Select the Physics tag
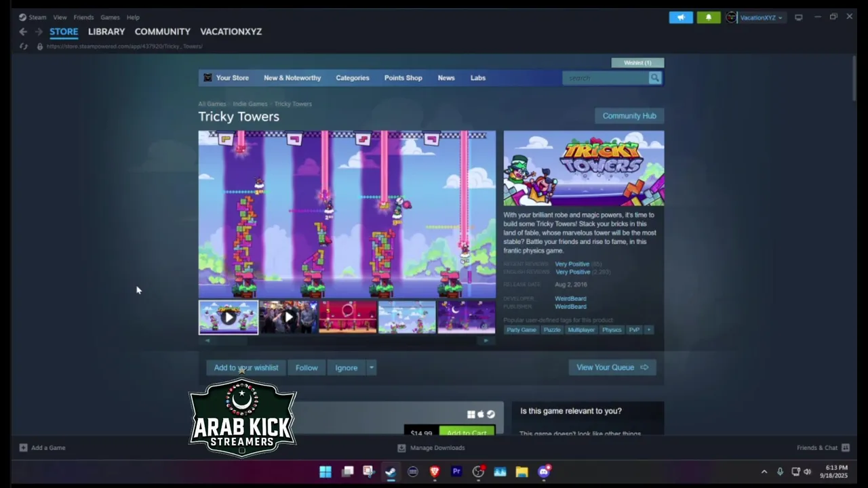Viewport: 868px width, 488px height. tap(612, 330)
